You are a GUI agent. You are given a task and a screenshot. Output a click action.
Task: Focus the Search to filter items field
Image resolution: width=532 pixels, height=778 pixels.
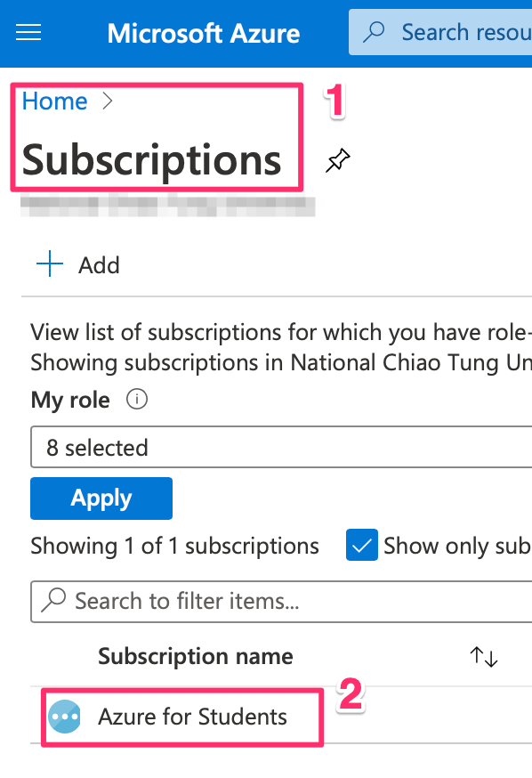point(281,601)
